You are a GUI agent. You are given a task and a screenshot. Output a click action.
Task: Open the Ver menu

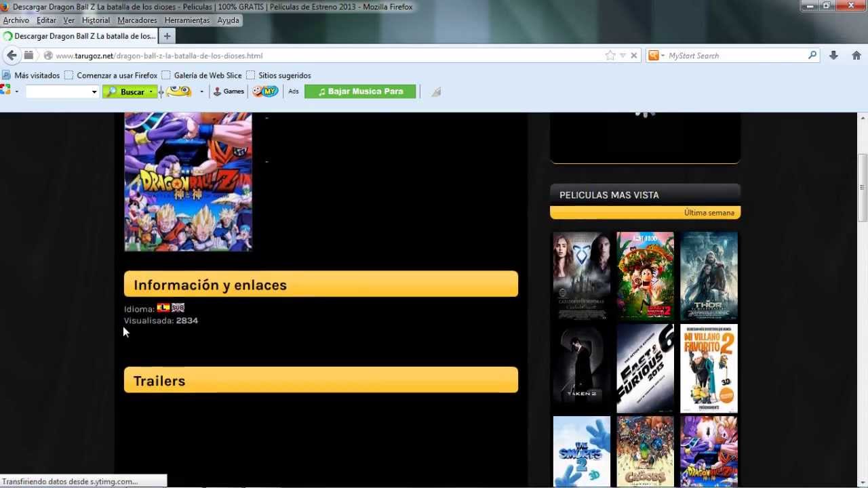click(x=69, y=20)
